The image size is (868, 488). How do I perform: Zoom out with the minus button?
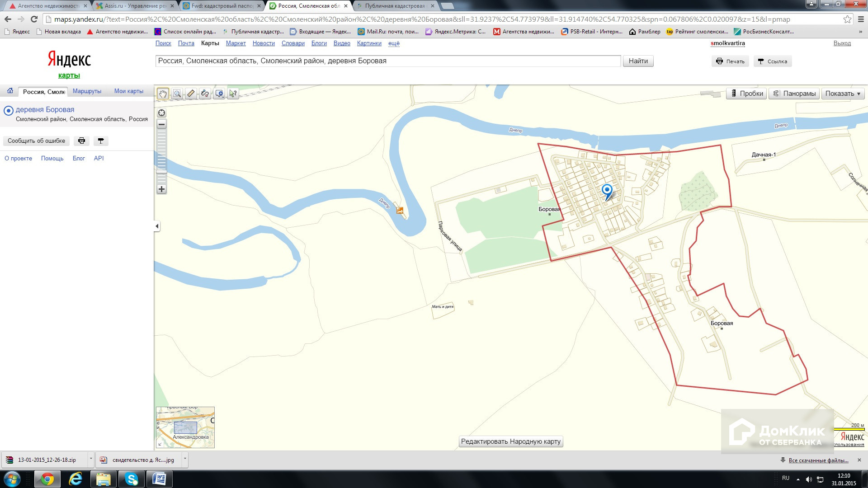click(161, 124)
